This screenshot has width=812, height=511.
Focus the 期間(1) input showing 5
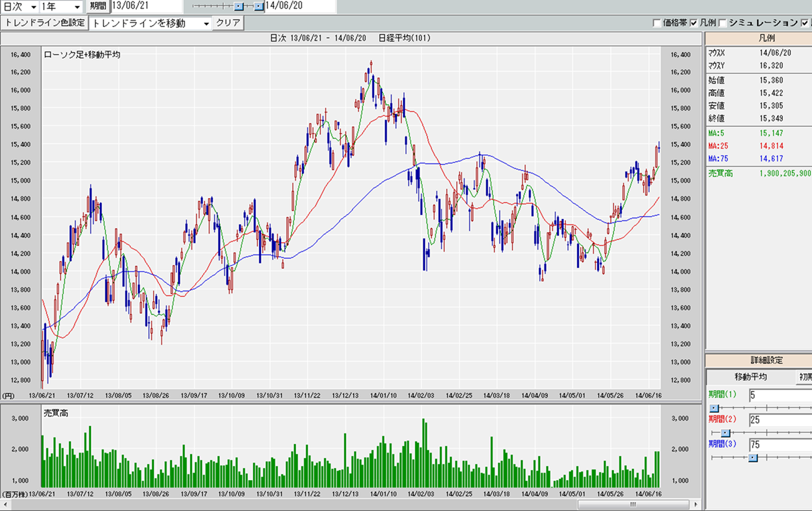780,395
